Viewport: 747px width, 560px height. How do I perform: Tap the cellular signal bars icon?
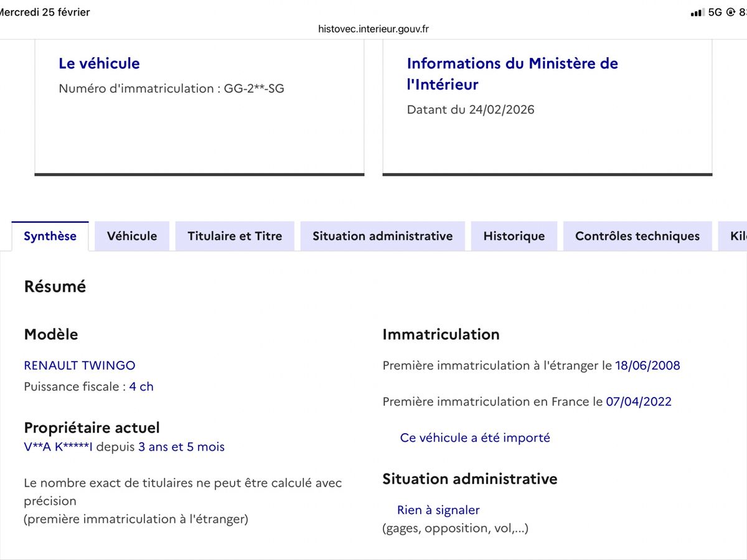(x=697, y=11)
